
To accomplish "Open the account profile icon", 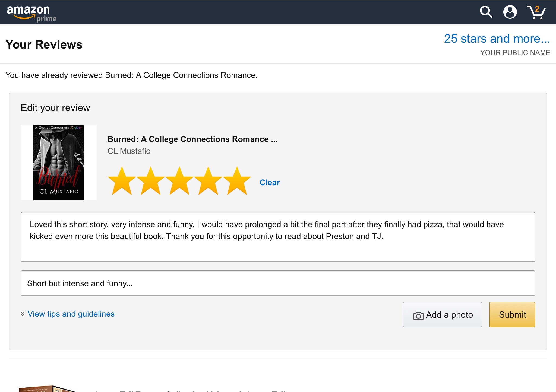I will [510, 12].
